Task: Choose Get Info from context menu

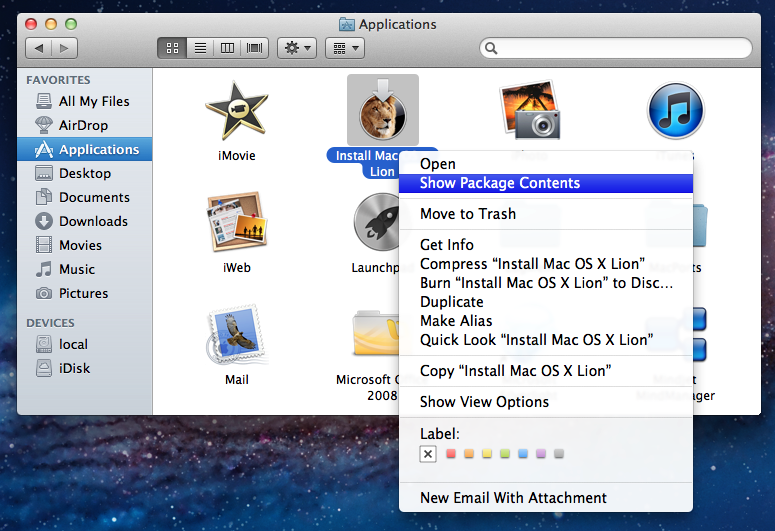Action: [x=546, y=245]
